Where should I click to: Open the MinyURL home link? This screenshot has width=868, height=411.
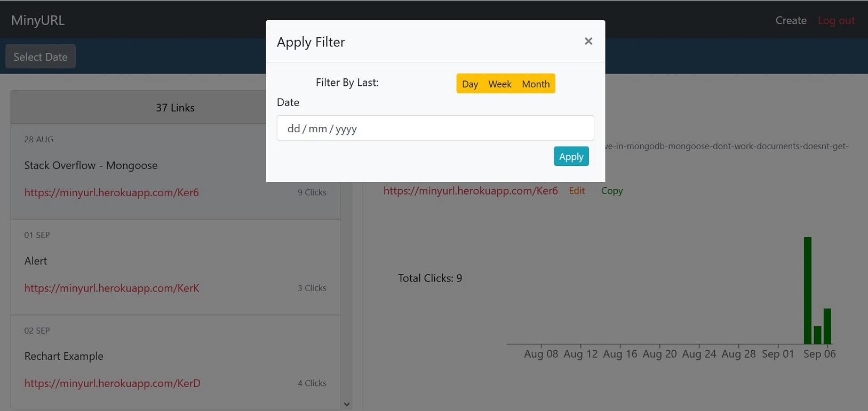[38, 20]
